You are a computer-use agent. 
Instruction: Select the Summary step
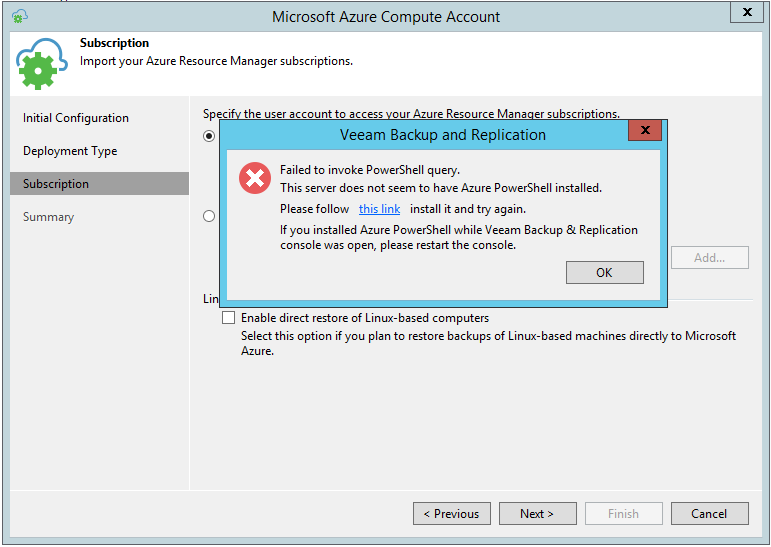pos(48,217)
